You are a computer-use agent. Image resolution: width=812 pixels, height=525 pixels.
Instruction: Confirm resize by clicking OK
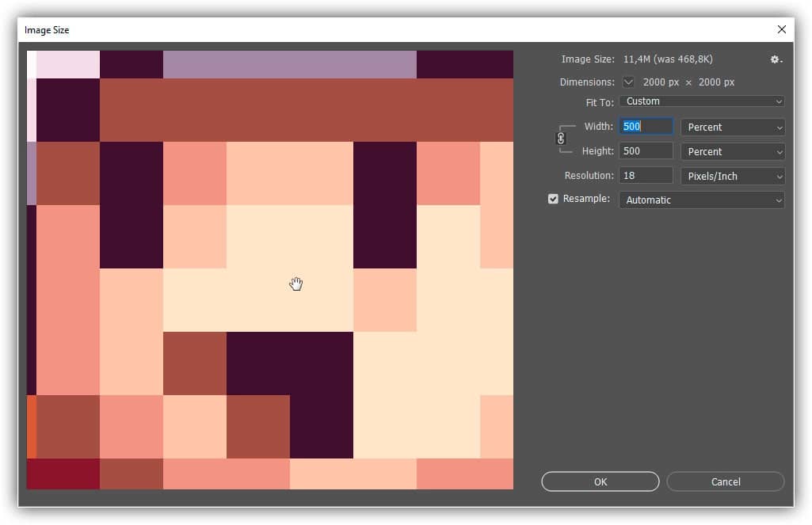(x=600, y=481)
